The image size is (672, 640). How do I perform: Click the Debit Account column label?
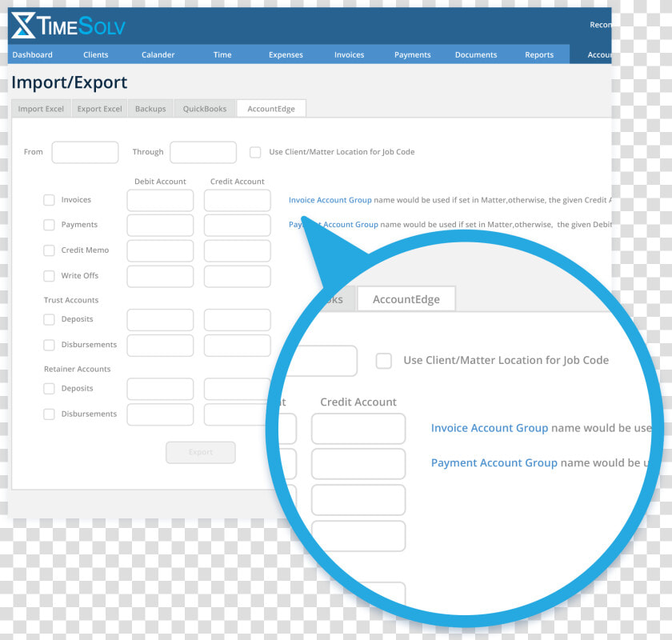(160, 182)
